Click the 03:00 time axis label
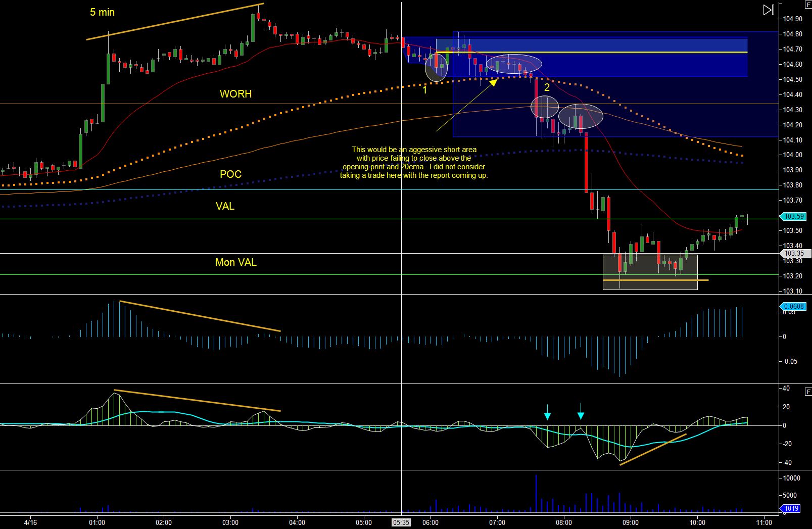 230,522
